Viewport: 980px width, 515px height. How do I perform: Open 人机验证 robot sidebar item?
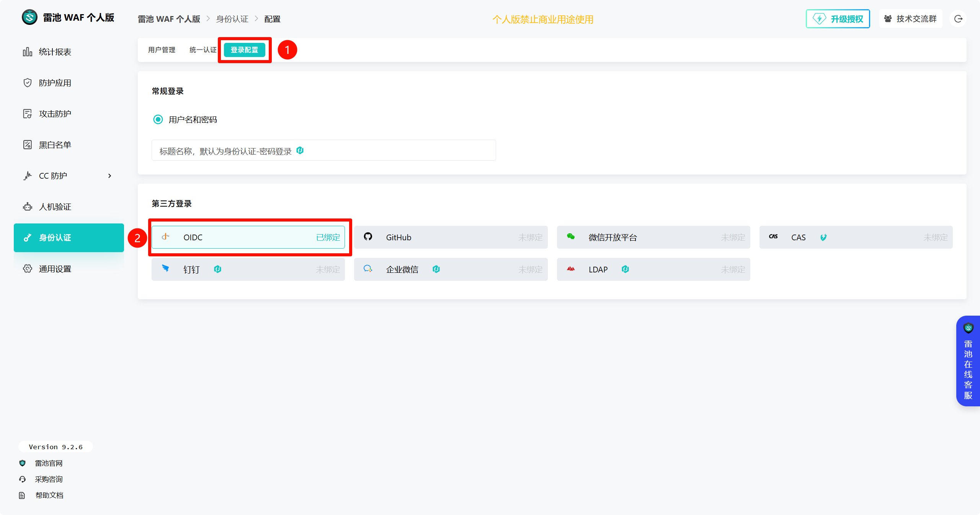pos(55,207)
